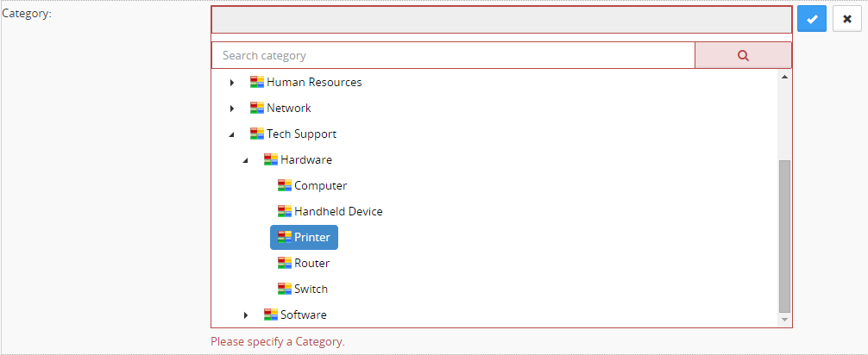Screen dimensions: 868x355
Task: Select the highlighted Printer category
Action: click(x=311, y=238)
